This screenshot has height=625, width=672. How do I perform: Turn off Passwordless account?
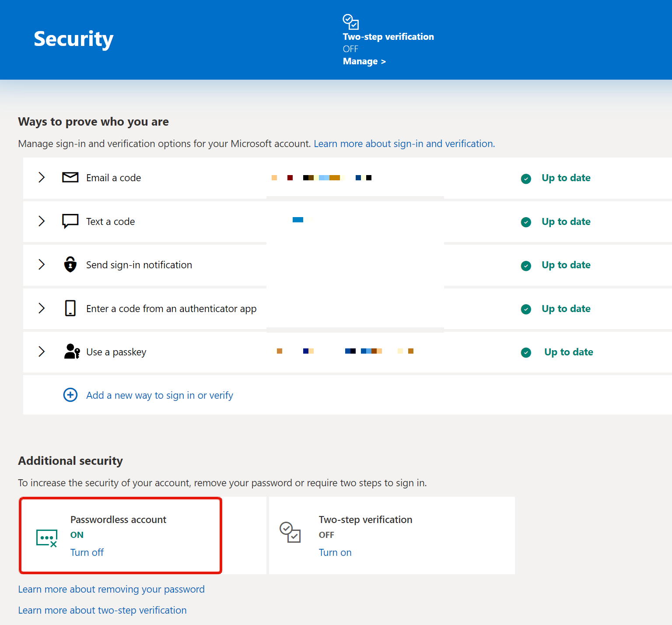tap(87, 552)
